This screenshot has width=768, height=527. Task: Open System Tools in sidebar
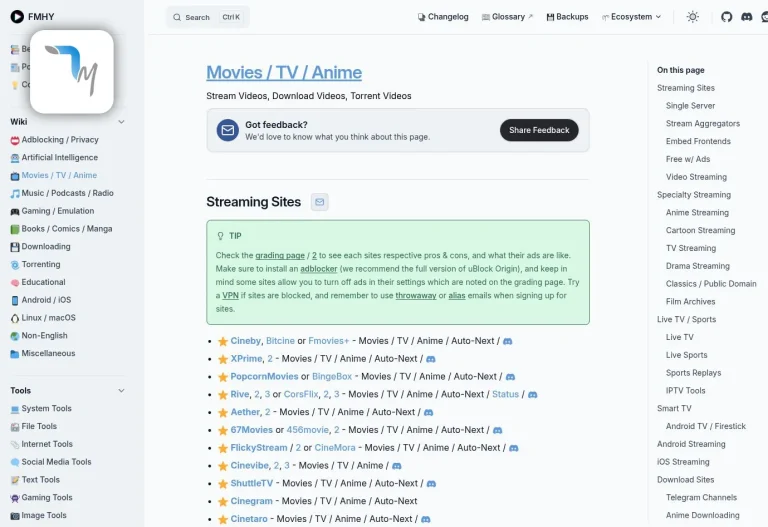46,408
